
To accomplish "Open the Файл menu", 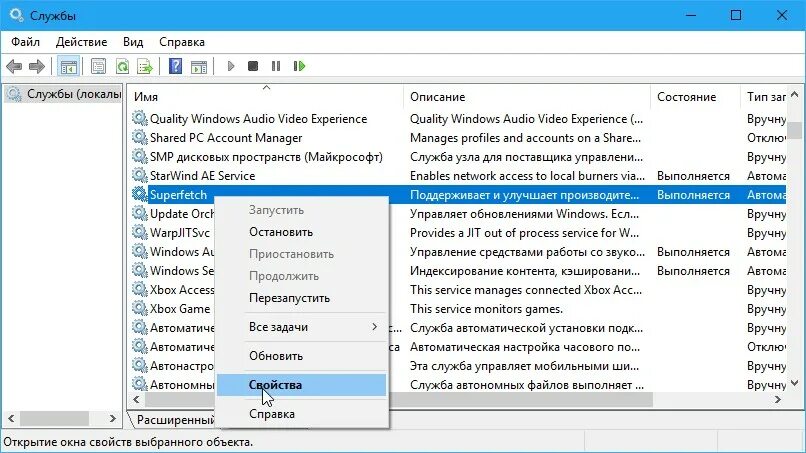I will 25,42.
